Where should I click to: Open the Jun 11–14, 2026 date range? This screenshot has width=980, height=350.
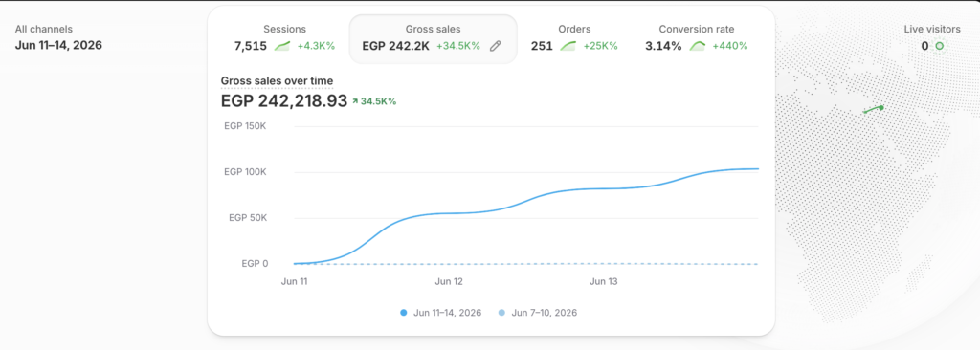coord(58,45)
